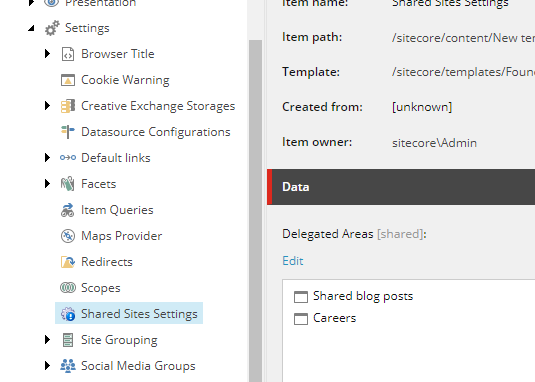Select the Cookie Warning icon
This screenshot has width=535, height=382.
[68, 80]
